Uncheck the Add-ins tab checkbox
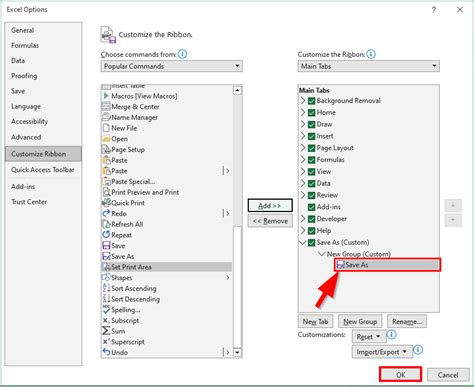Screen dimensions: 474x387 tap(311, 207)
